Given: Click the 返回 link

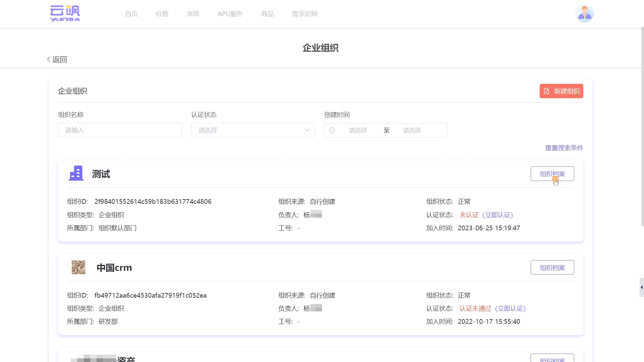Looking at the screenshot, I should 57,59.
